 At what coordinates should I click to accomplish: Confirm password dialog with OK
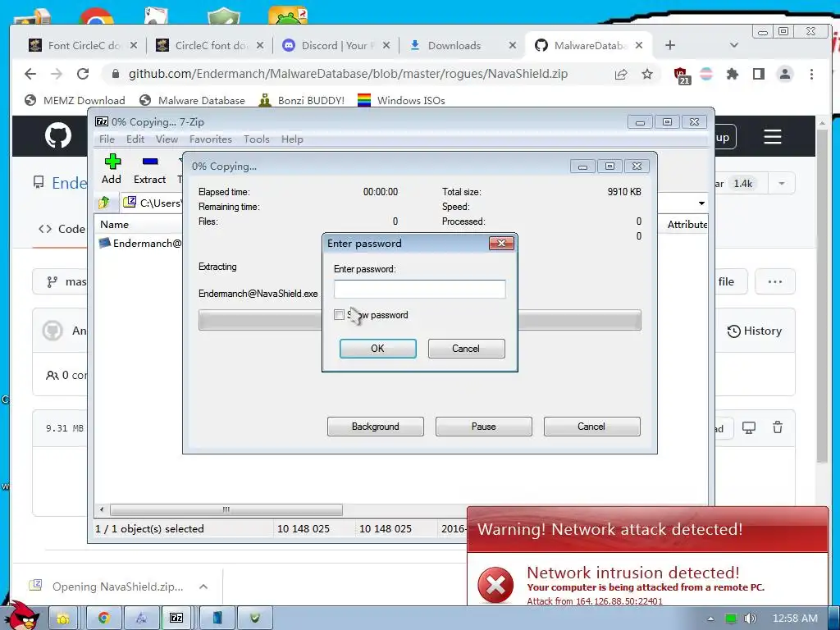pyautogui.click(x=377, y=348)
